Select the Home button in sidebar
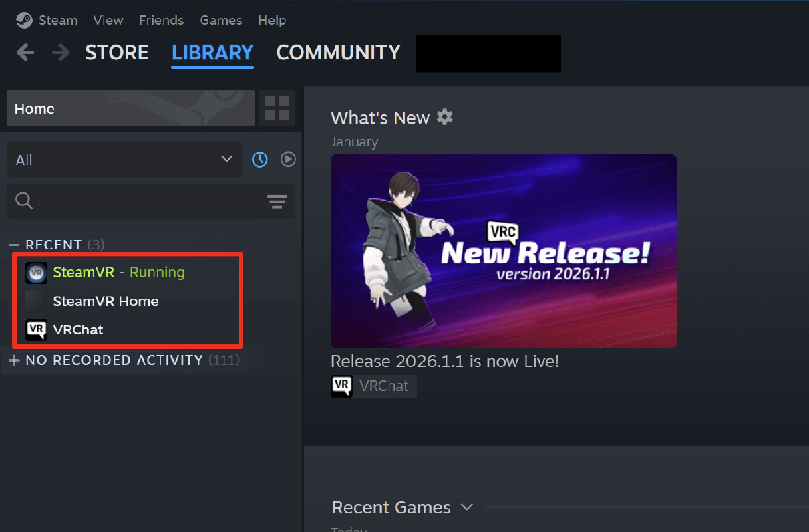Image resolution: width=809 pixels, height=532 pixels. 130,108
